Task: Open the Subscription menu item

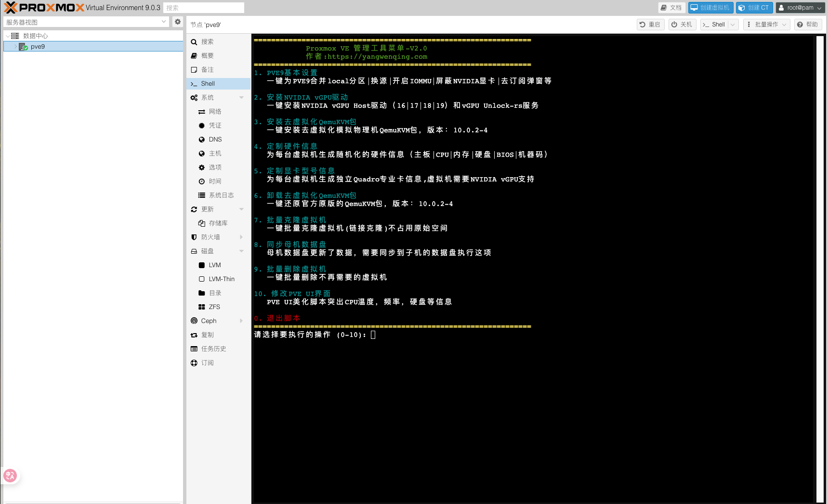Action: [x=208, y=363]
